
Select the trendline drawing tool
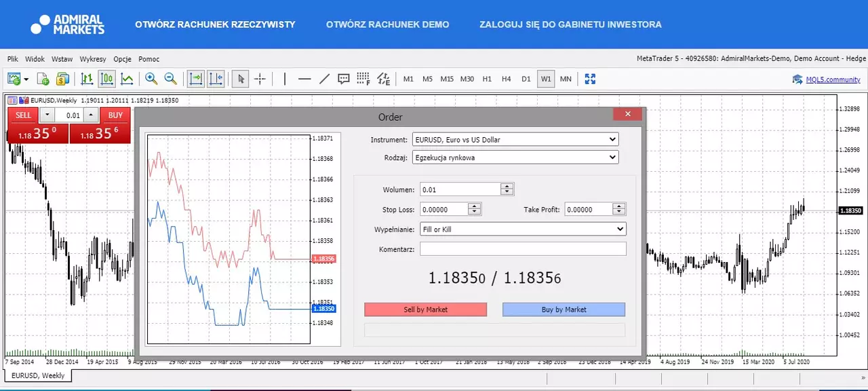(324, 79)
